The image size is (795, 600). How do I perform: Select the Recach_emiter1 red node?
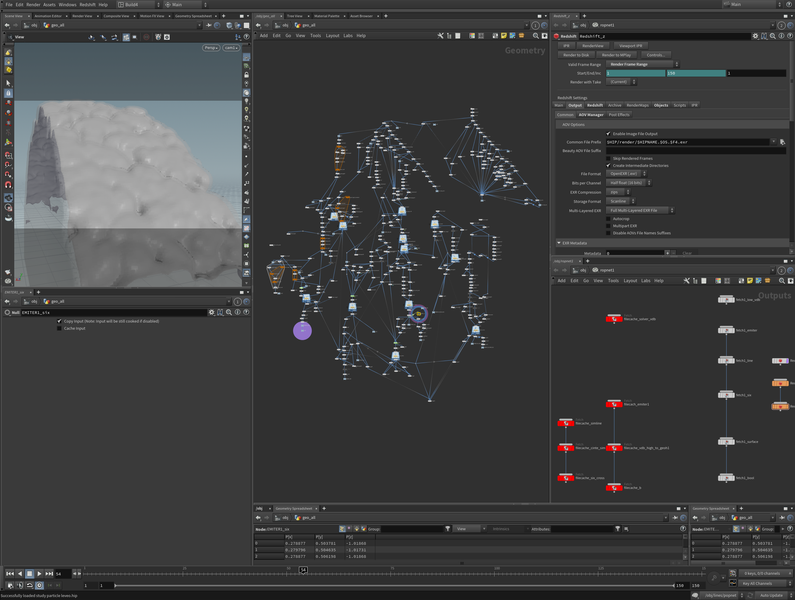[x=614, y=404]
